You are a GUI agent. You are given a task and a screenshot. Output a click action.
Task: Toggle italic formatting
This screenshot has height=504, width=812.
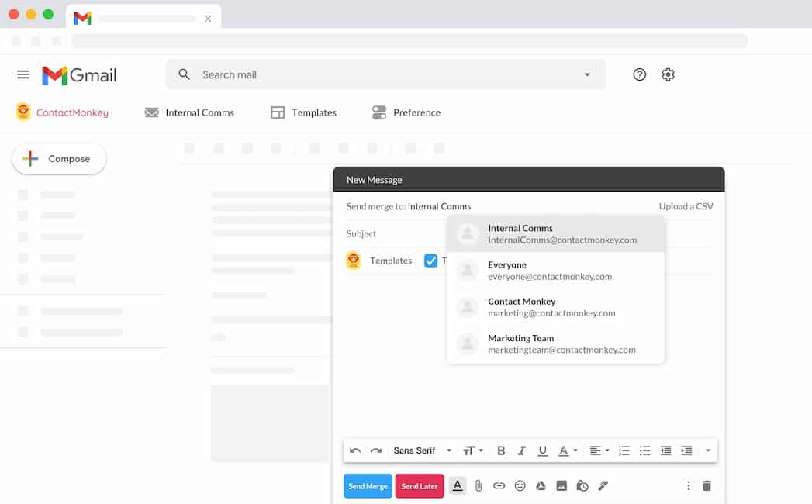(521, 450)
